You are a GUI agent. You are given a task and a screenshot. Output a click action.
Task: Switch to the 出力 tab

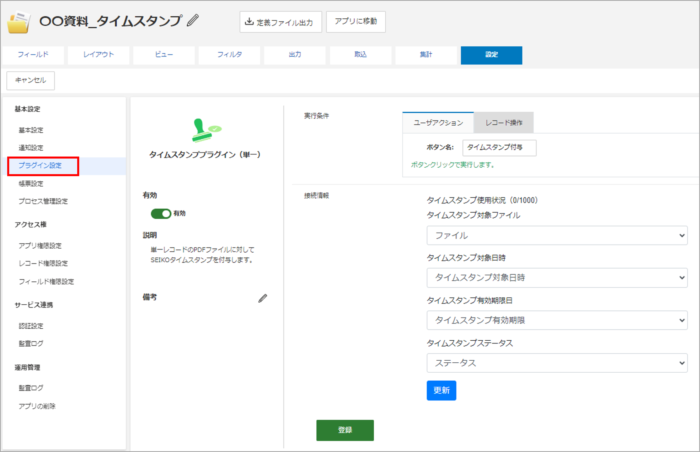[x=295, y=55]
